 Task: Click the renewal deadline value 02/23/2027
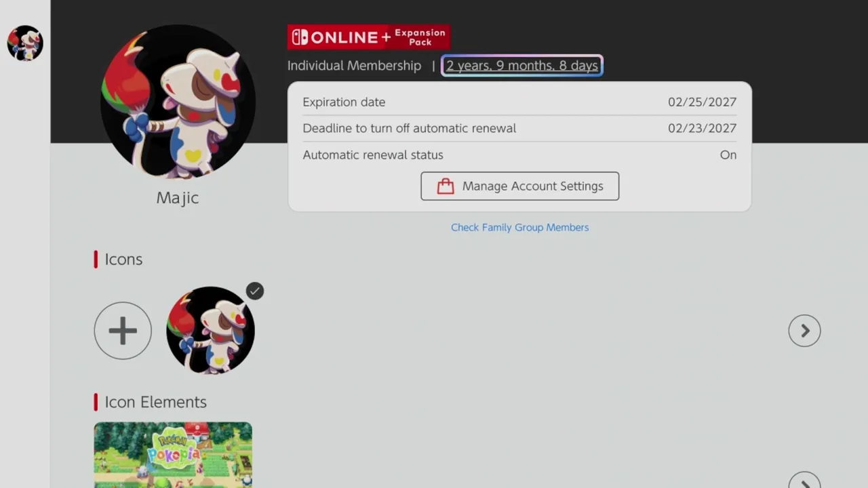pyautogui.click(x=702, y=128)
